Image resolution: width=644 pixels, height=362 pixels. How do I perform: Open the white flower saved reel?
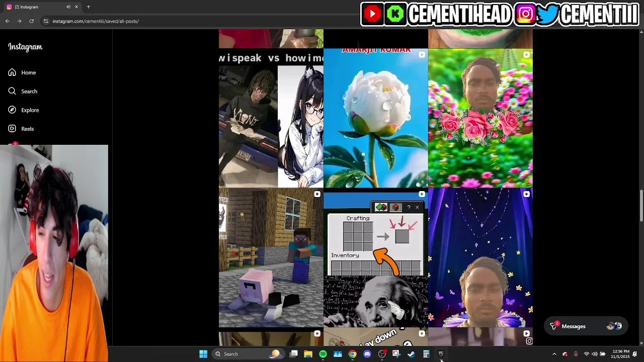[x=376, y=118]
